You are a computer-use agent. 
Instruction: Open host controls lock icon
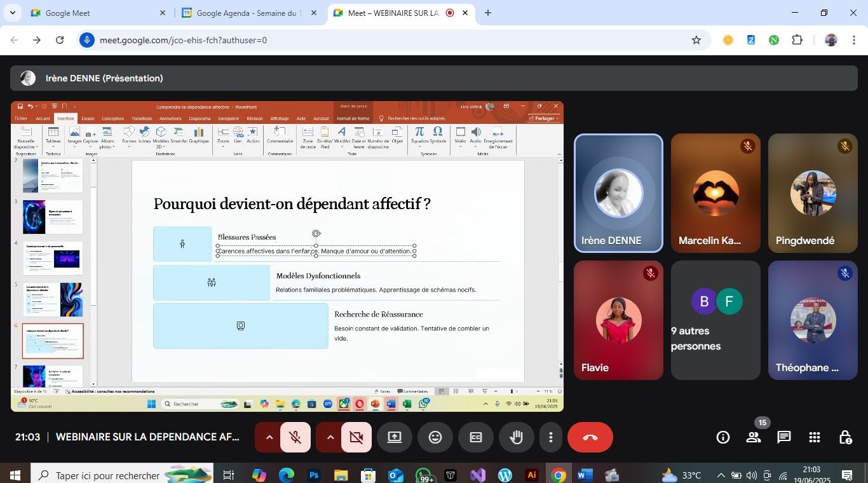point(845,437)
